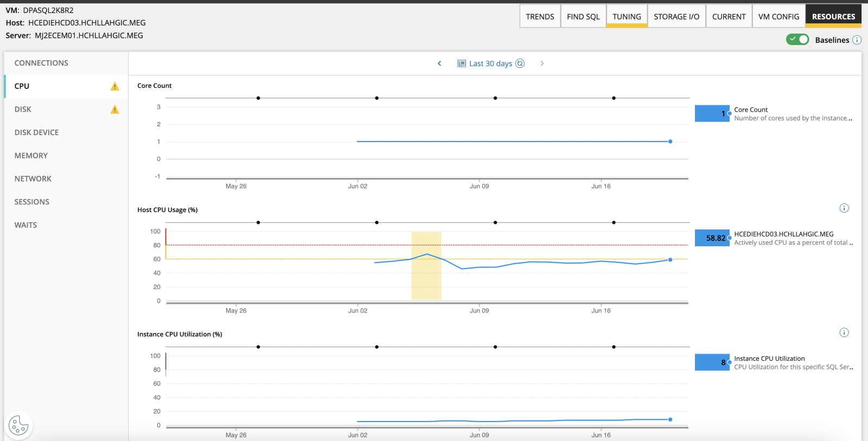Click the Core Count value 1 legend box
This screenshot has height=441, width=868.
click(712, 113)
